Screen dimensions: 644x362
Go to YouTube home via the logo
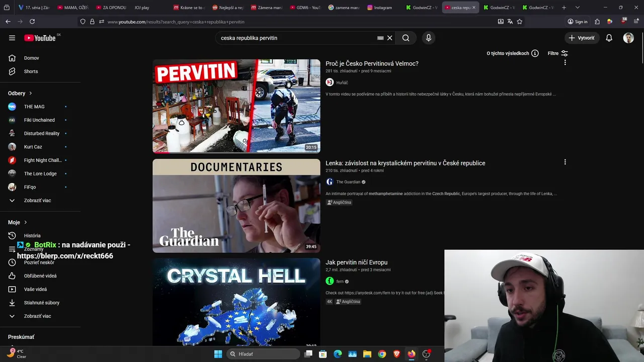tap(40, 38)
